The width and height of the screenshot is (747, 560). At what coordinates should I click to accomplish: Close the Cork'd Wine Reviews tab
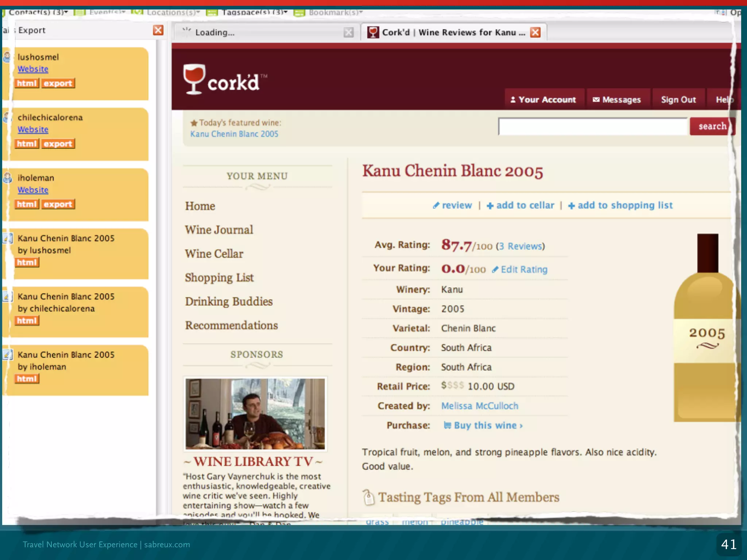(x=535, y=32)
